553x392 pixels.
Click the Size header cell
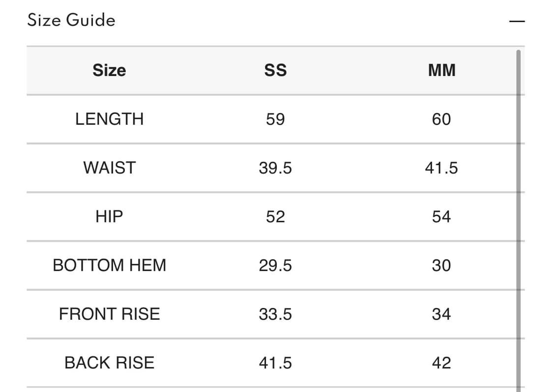109,70
